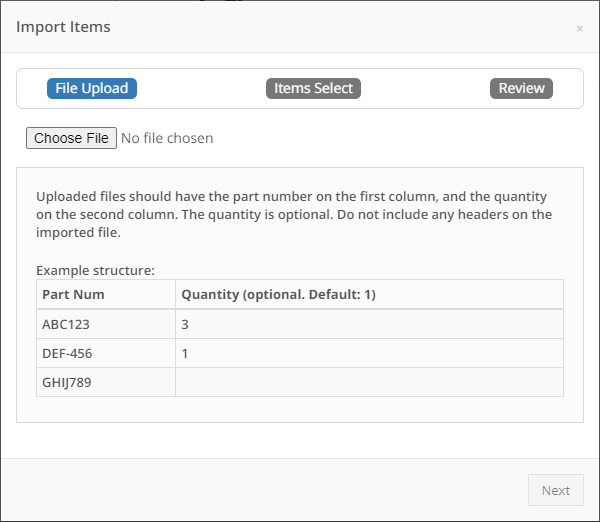Viewport: 600px width, 522px height.
Task: Select the ABC123 part number cell
Action: pos(106,324)
